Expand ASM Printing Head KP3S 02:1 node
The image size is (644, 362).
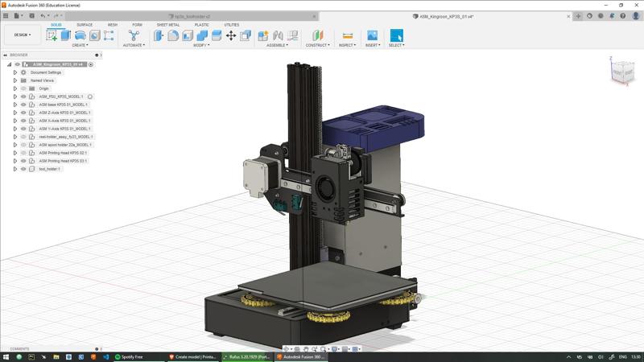pyautogui.click(x=15, y=153)
